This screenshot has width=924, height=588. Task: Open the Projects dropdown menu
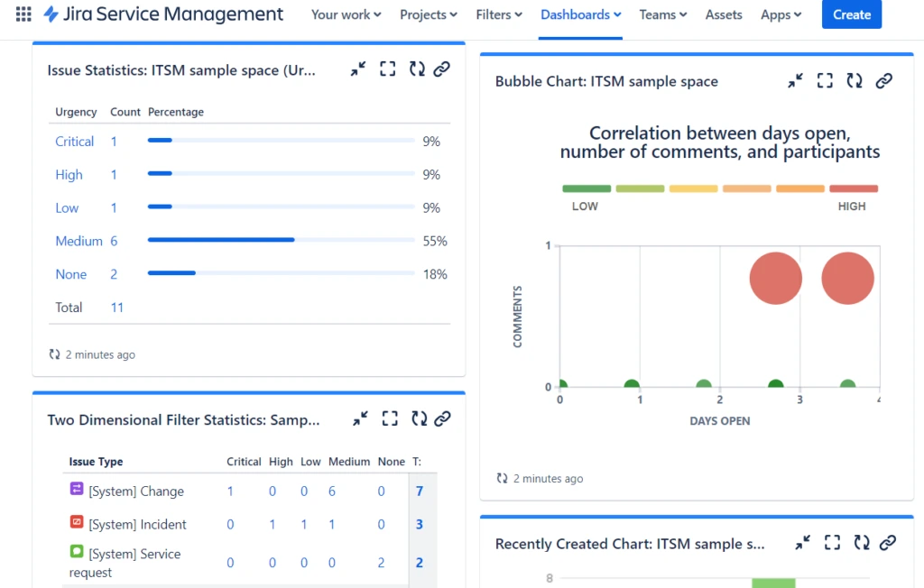click(429, 14)
